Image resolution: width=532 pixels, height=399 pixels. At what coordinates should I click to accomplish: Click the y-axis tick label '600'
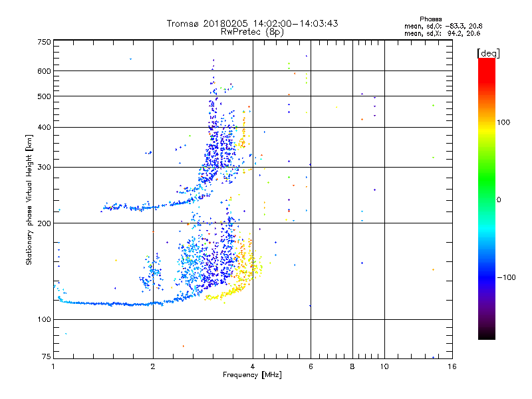(x=44, y=71)
